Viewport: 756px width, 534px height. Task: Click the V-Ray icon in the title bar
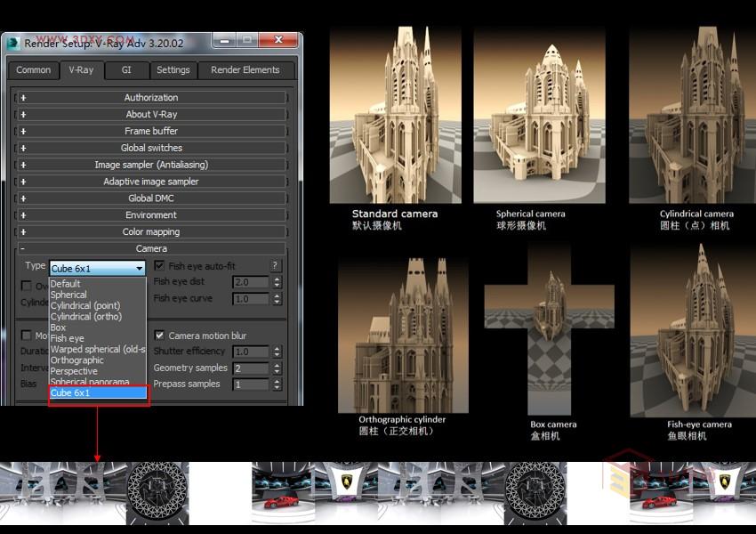pos(12,39)
